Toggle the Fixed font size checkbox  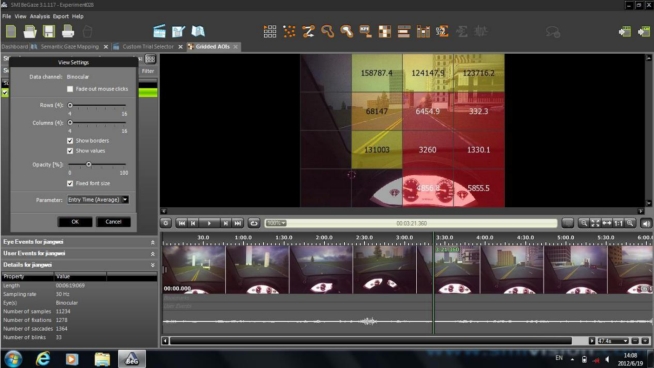click(70, 183)
